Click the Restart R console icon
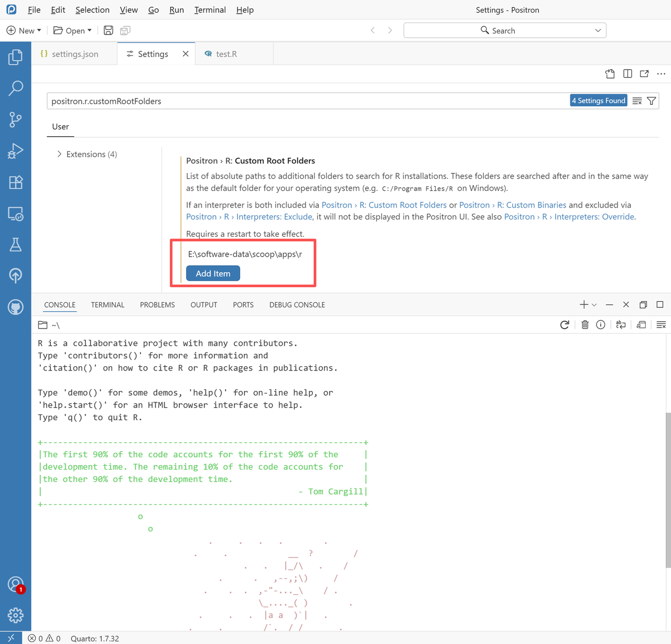 click(x=565, y=325)
